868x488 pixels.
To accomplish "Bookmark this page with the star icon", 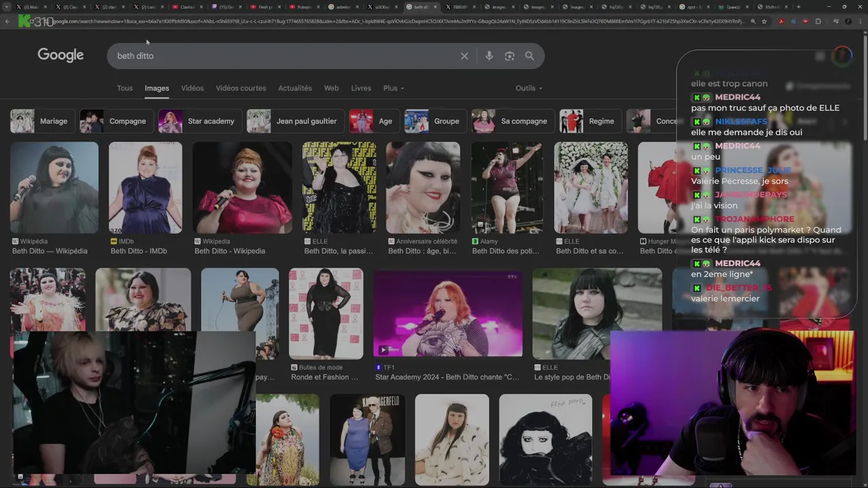I will [764, 22].
